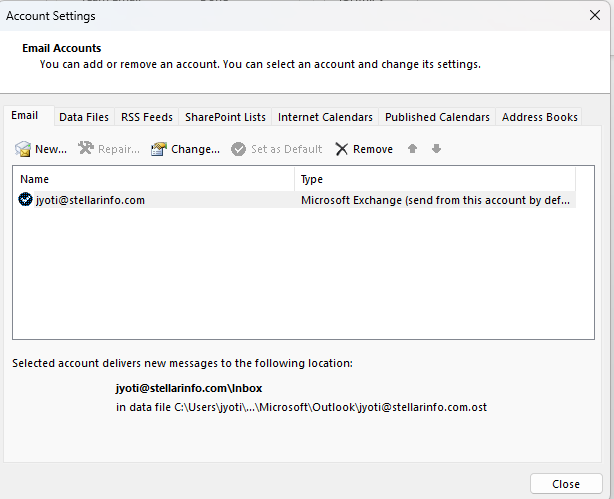Click the Exchange account icon beside jyoti@stellarinfo.com

point(25,199)
